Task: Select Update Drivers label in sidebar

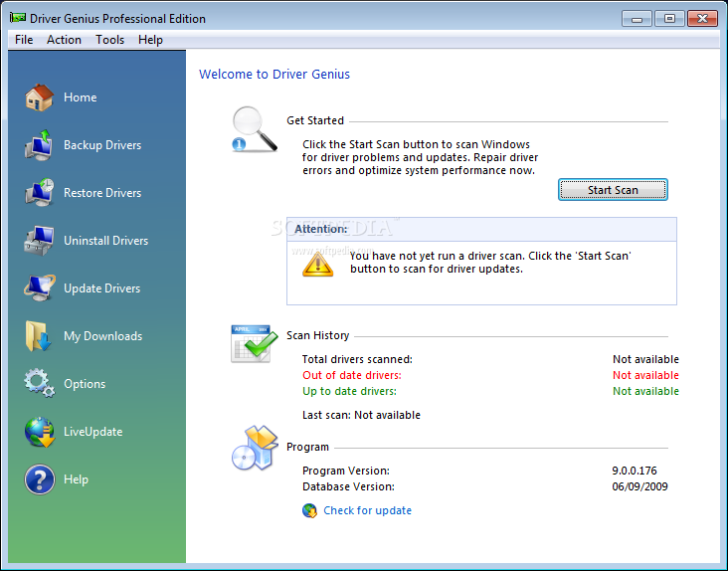Action: pos(102,288)
